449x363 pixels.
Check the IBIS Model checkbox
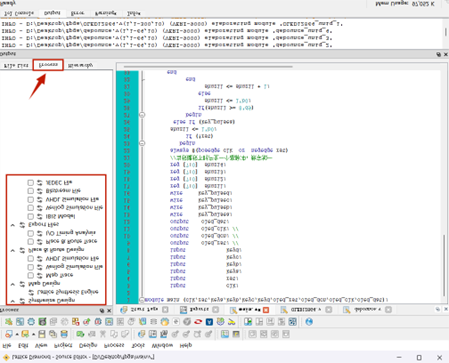coord(30,216)
